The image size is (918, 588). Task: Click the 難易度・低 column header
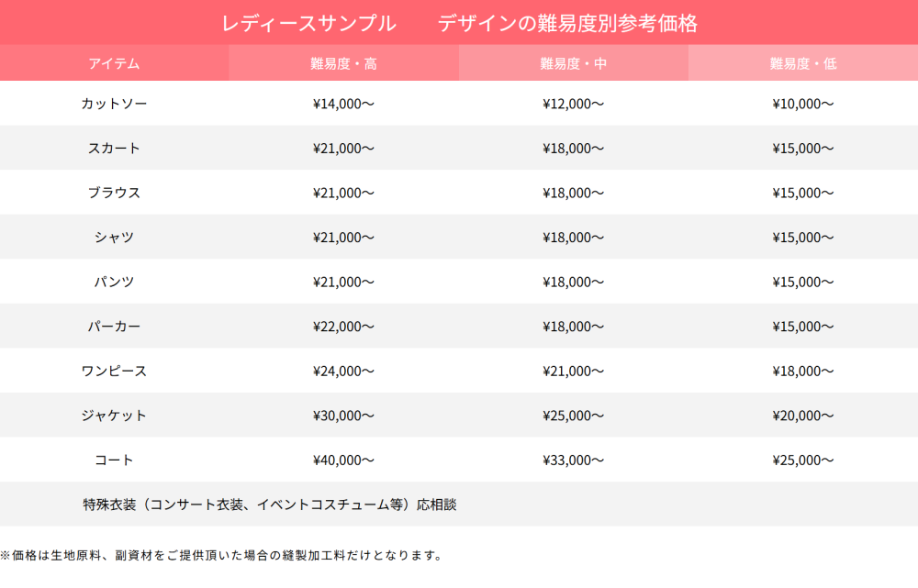pyautogui.click(x=802, y=64)
